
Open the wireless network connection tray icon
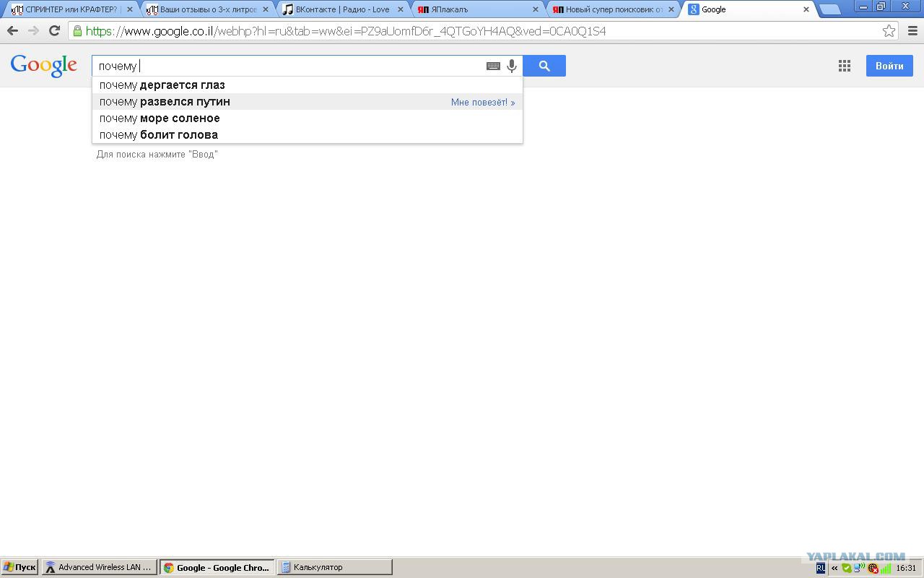pos(859,568)
